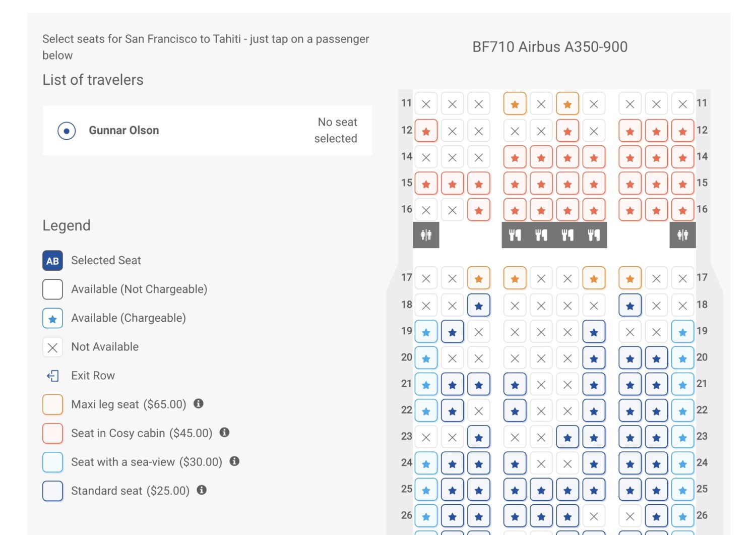
Task: Click the Available Not Chargeable legend swatch
Action: [52, 289]
